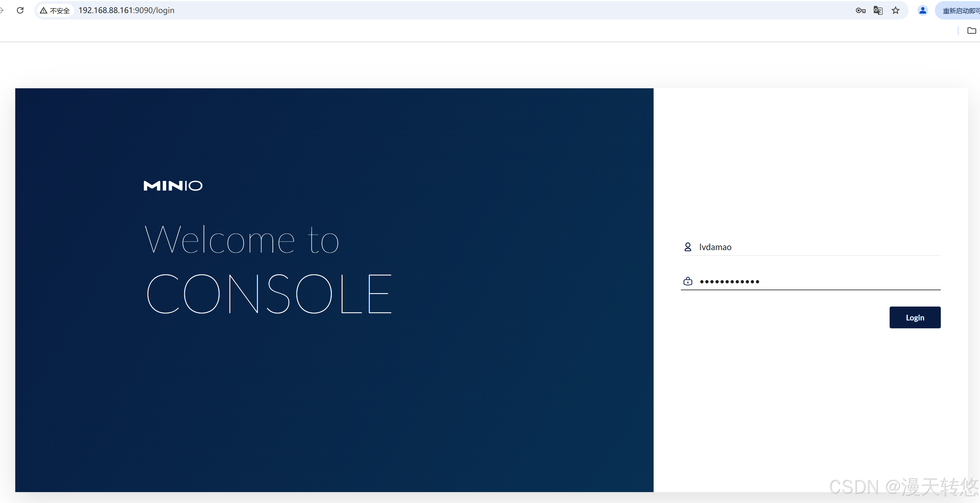Click the 重新启动即可 update button
Screen dimensions: 980x503
click(958, 10)
